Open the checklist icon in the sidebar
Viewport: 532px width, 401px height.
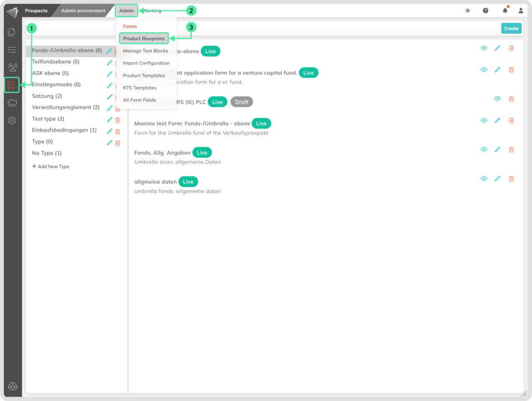pyautogui.click(x=13, y=50)
